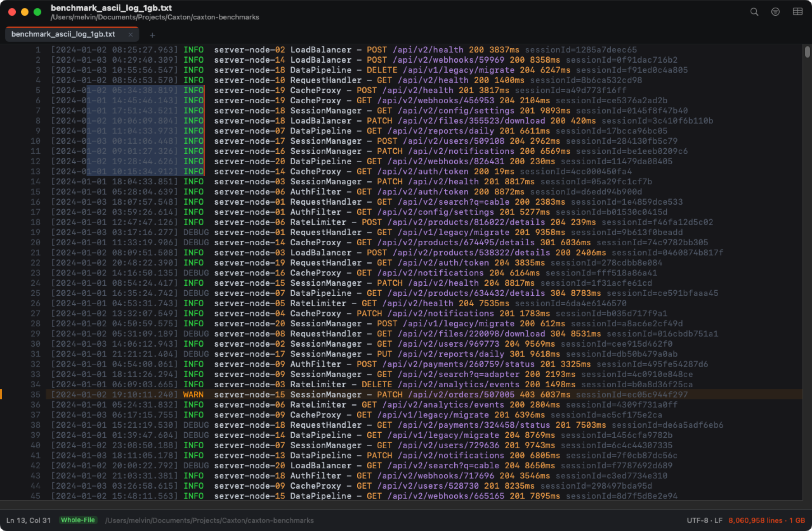Click selected INFO on line 5
This screenshot has width=812, height=531.
[x=193, y=90]
